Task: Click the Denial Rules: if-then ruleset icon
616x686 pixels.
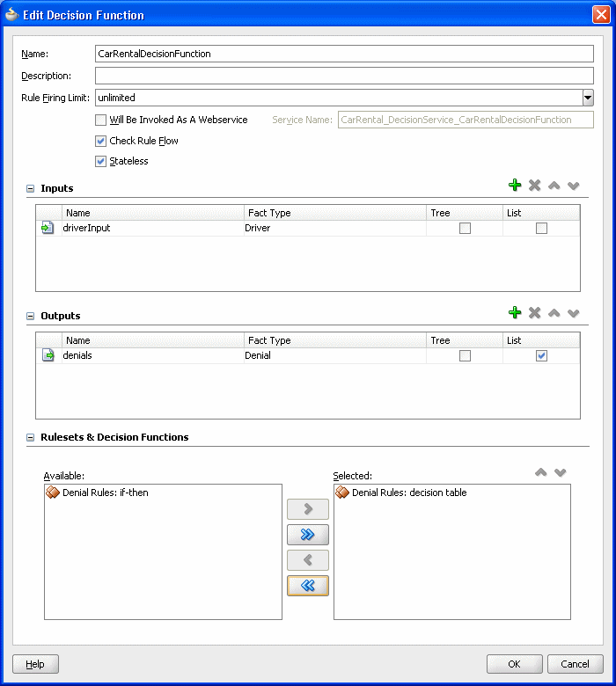Action: [53, 493]
